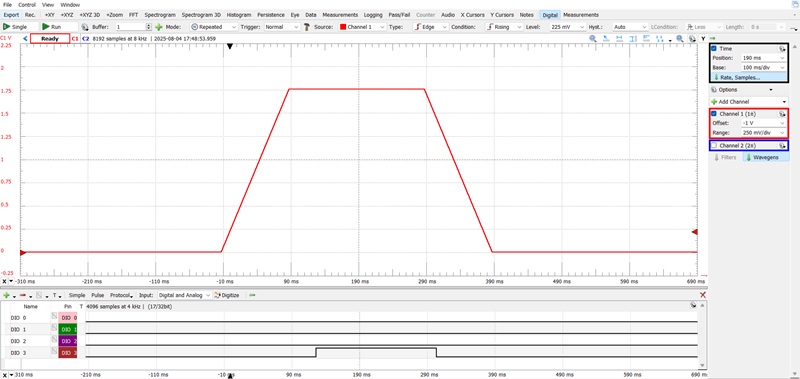Click the buffer settings gear icon
This screenshot has height=379, width=800.
(85, 27)
